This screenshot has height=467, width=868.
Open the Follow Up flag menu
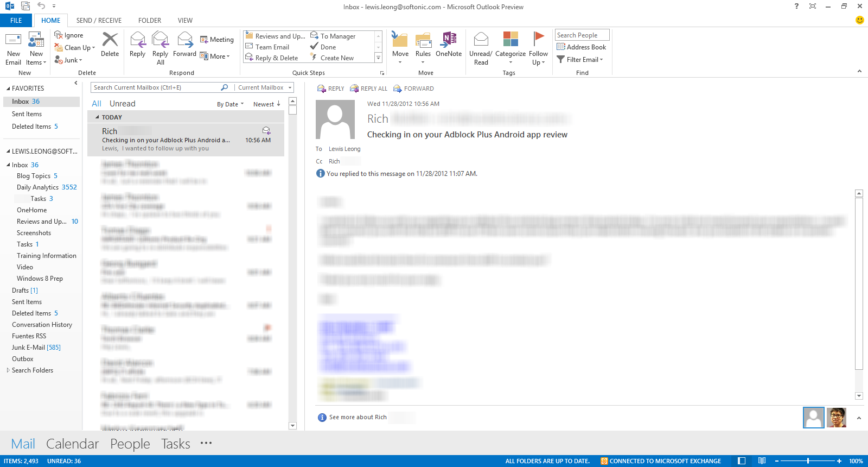[538, 48]
